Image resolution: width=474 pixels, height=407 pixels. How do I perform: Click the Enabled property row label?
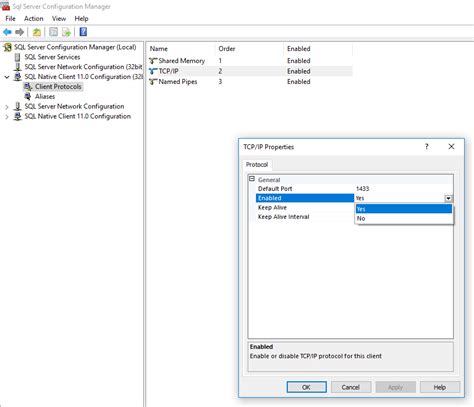click(x=305, y=198)
